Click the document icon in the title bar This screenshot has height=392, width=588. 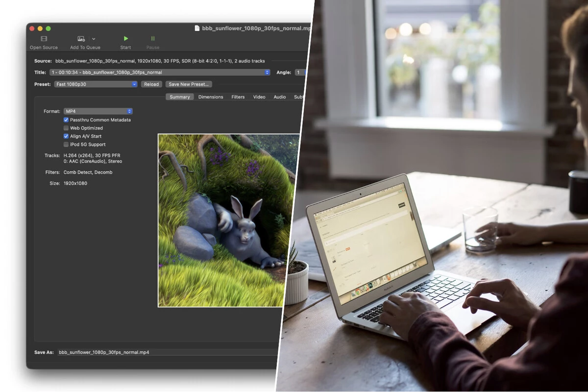197,28
